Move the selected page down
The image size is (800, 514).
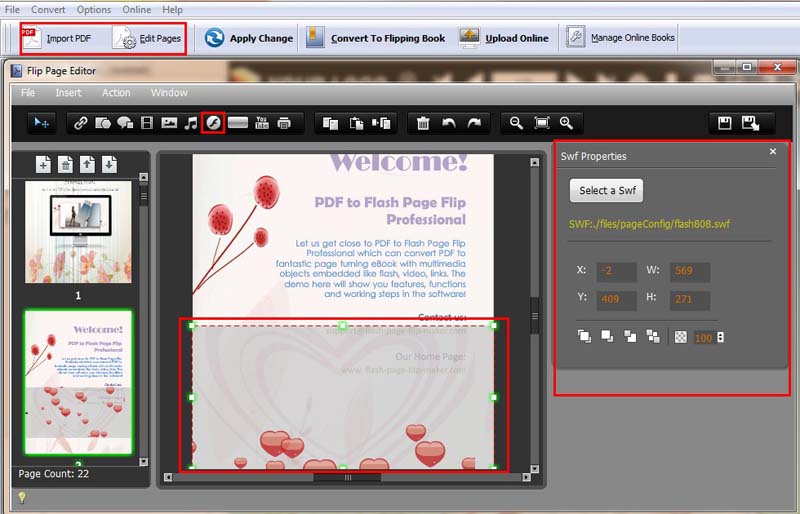[109, 164]
